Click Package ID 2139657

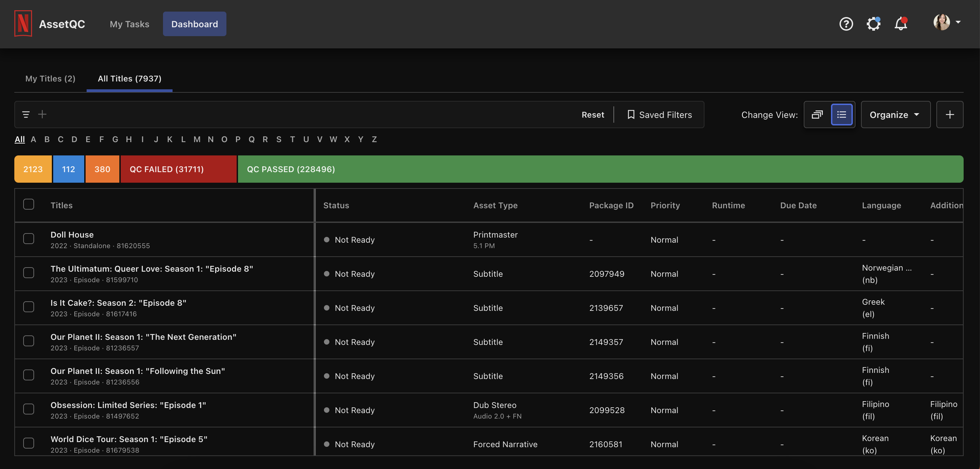pos(606,308)
